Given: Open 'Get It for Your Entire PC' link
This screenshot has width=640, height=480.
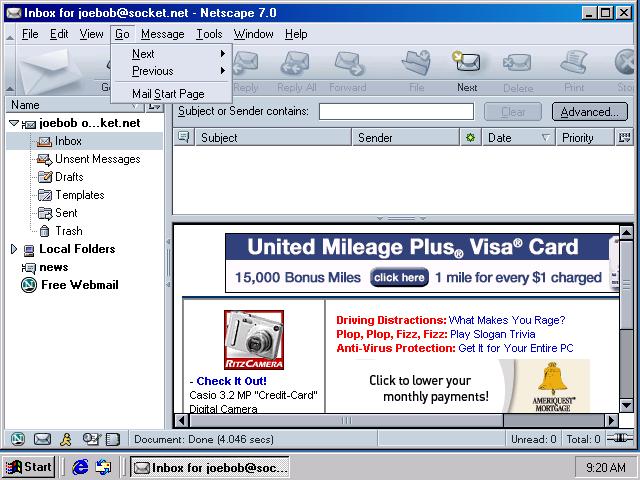Looking at the screenshot, I should (516, 348).
